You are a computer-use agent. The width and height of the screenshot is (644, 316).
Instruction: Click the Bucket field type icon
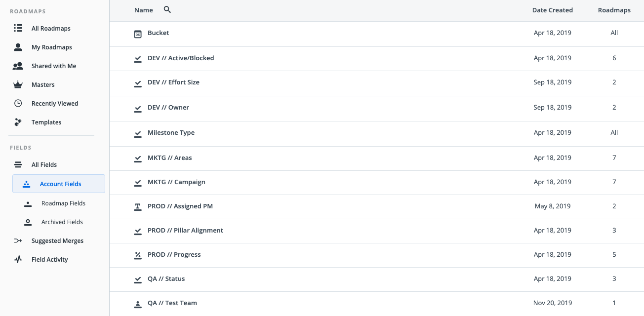coord(138,34)
